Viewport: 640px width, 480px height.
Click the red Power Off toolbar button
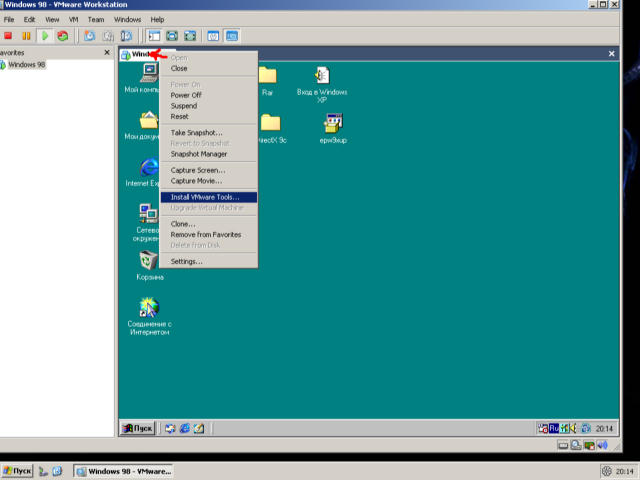pos(9,35)
